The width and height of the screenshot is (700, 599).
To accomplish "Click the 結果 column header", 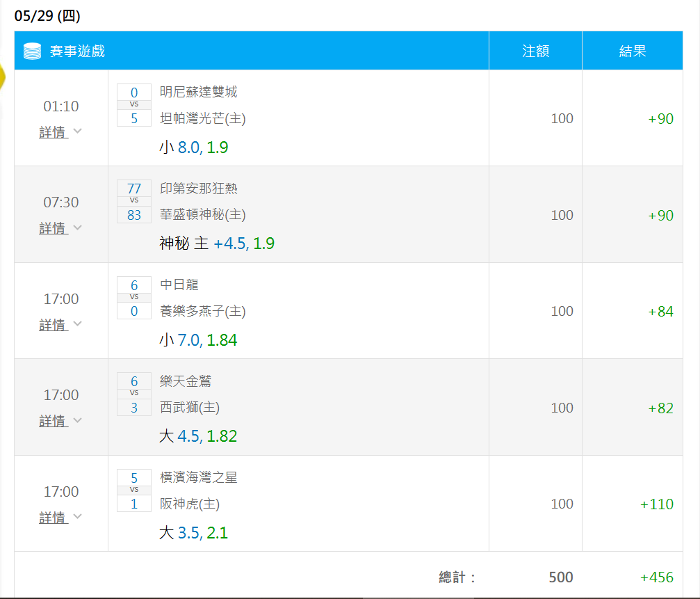I will [x=633, y=51].
